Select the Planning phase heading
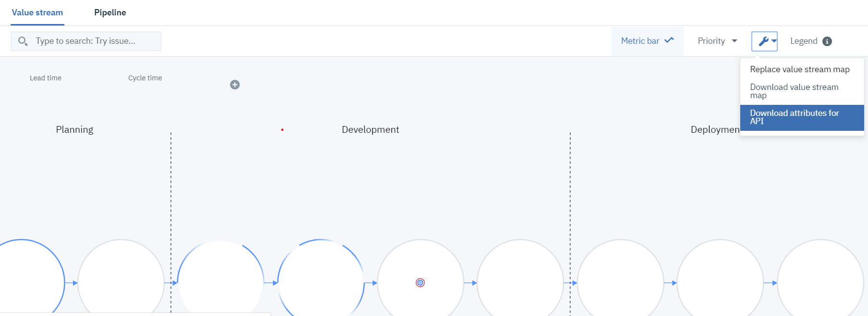Image resolution: width=868 pixels, height=316 pixels. pyautogui.click(x=74, y=129)
